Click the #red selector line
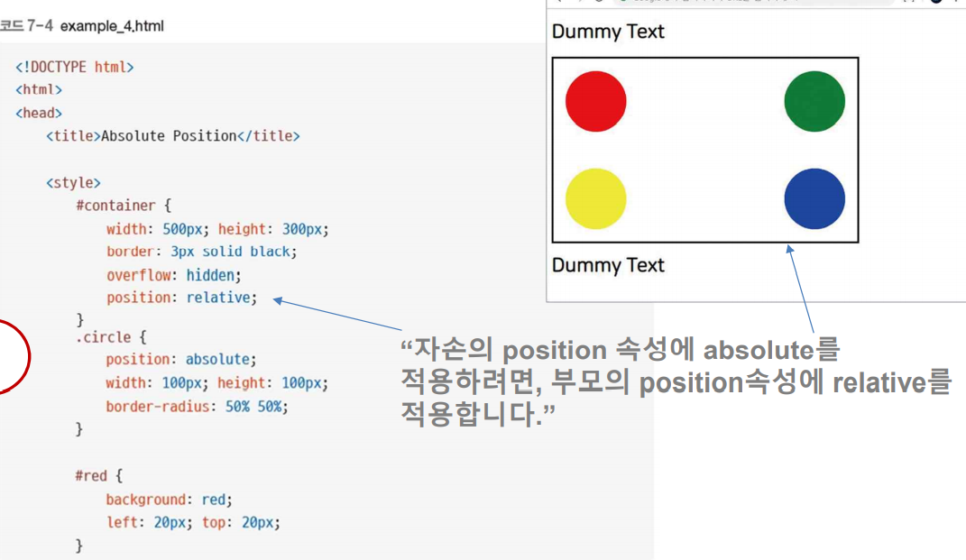966x560 pixels. click(99, 475)
